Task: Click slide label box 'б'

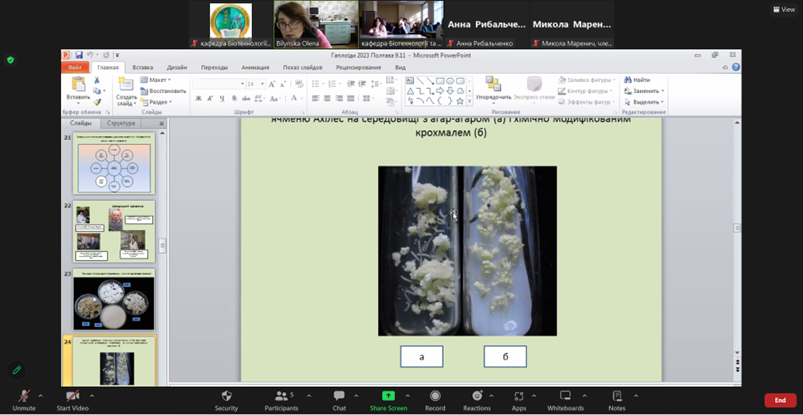Action: point(505,357)
